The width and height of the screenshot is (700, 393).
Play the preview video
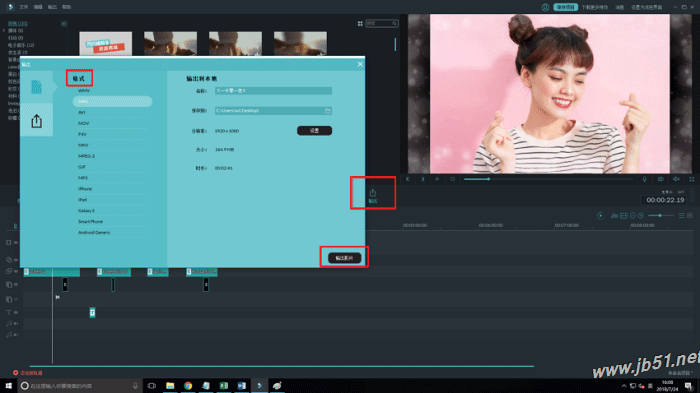[437, 179]
